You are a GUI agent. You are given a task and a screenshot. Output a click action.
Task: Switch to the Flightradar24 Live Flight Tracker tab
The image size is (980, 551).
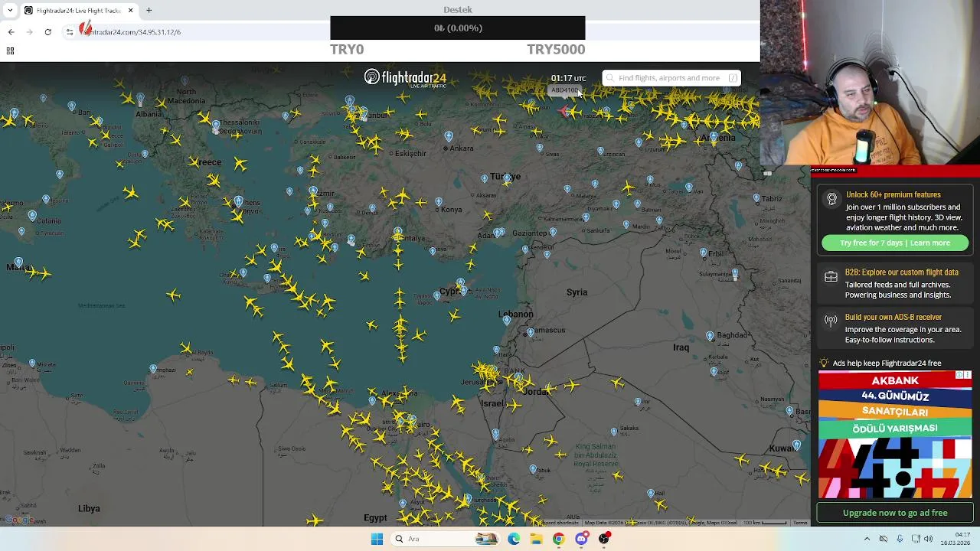pos(78,10)
